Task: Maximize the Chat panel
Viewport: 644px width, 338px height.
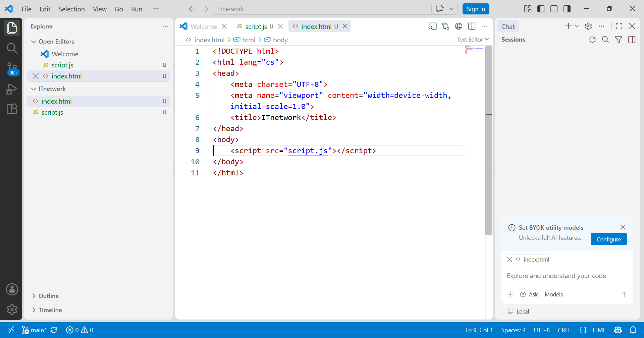Action: coord(619,26)
